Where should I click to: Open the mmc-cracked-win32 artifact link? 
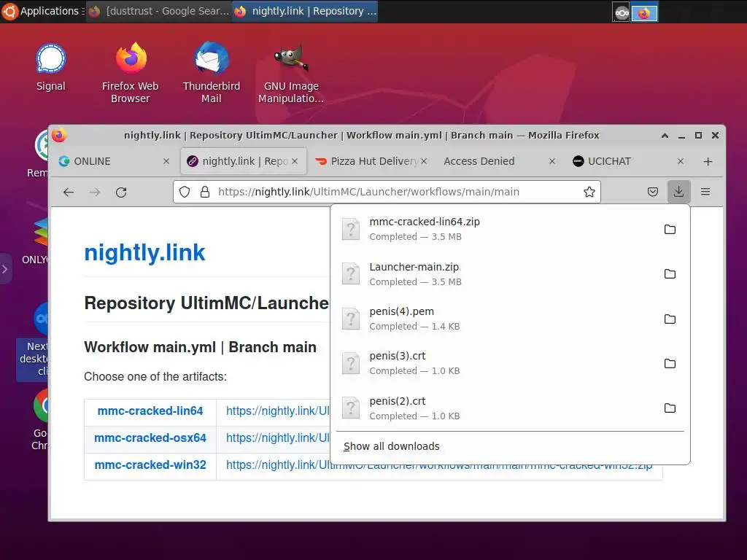(x=150, y=464)
